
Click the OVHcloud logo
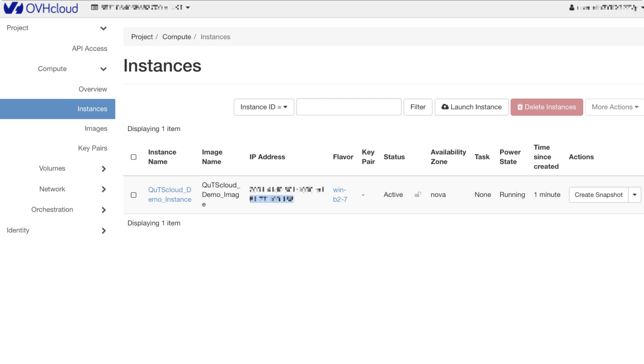41,8
